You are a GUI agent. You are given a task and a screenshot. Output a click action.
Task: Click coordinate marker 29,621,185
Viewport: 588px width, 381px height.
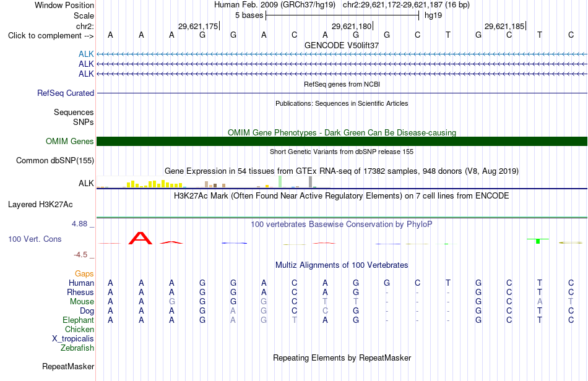tap(504, 26)
